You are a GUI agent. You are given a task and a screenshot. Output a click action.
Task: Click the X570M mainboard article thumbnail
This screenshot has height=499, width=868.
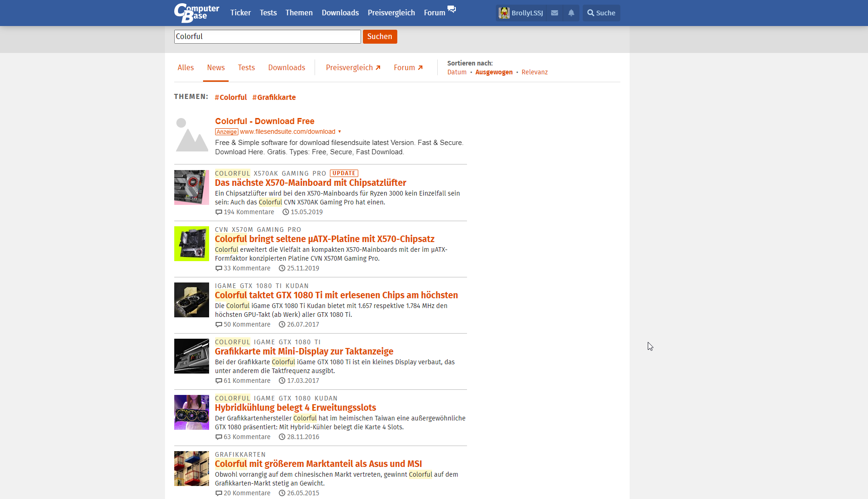pyautogui.click(x=191, y=243)
